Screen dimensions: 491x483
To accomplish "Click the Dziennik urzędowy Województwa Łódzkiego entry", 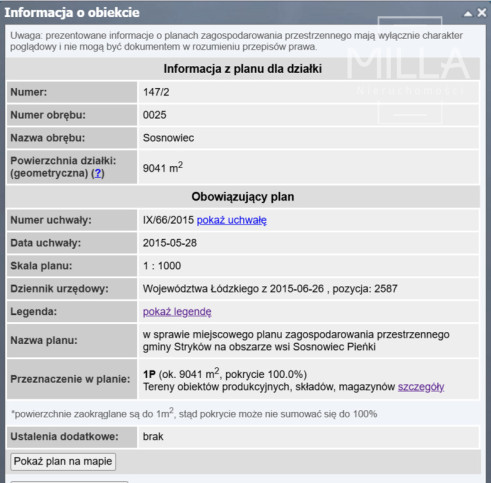I will (x=270, y=289).
